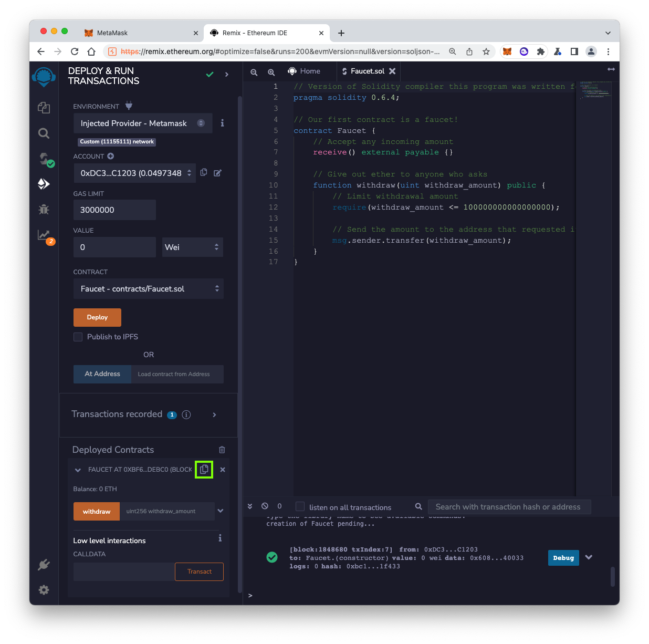Copy deployed Faucet contract address
The width and height of the screenshot is (649, 644).
tap(204, 469)
